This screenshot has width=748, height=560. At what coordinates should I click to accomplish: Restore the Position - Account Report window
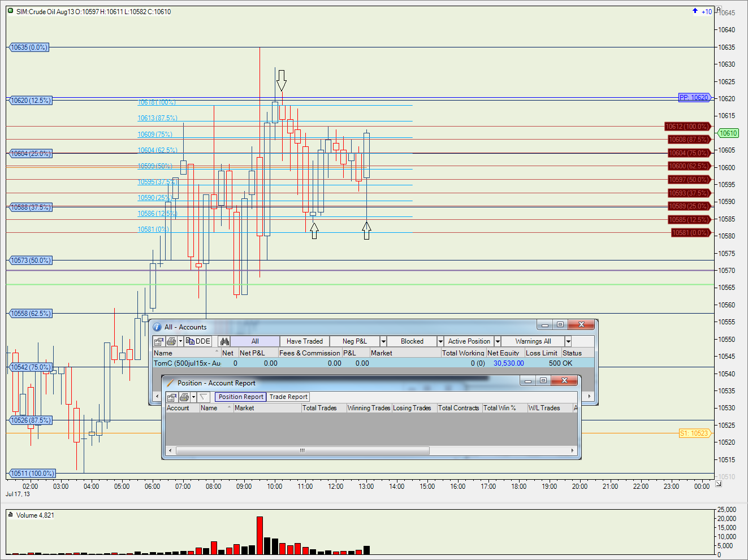[543, 381]
